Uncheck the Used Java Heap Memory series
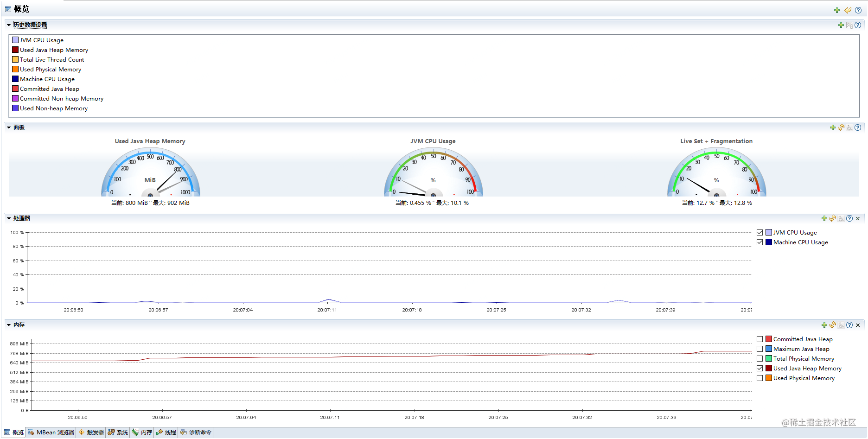This screenshot has height=439, width=868. coord(759,369)
